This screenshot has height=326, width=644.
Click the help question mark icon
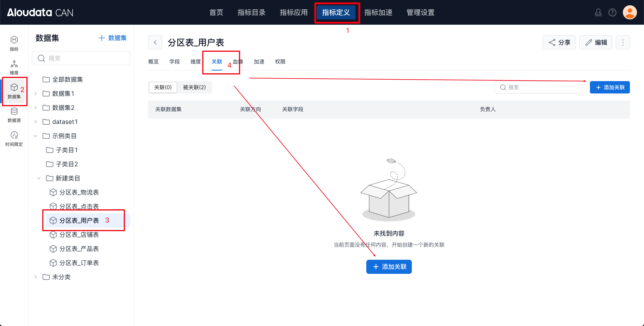click(612, 12)
